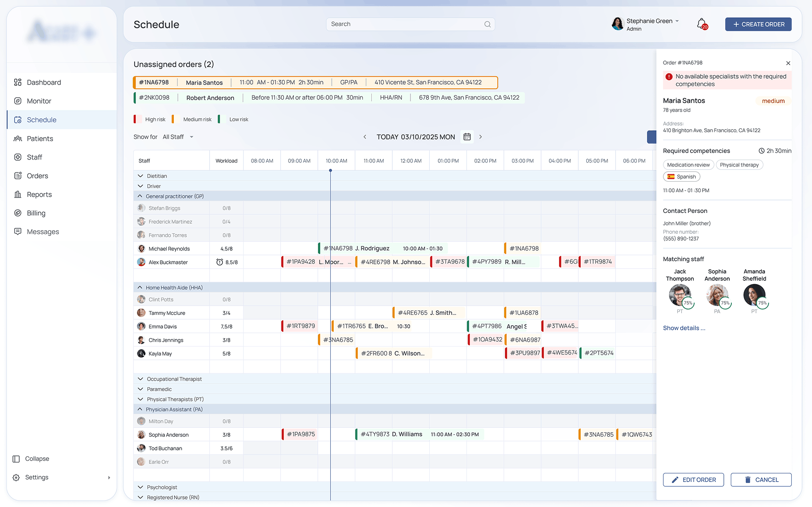
Task: Click the 'Show details ...' link for matching staff
Action: 683,328
